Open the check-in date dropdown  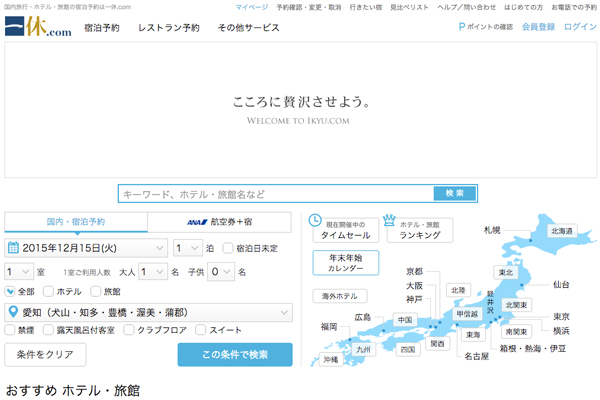[x=86, y=248]
